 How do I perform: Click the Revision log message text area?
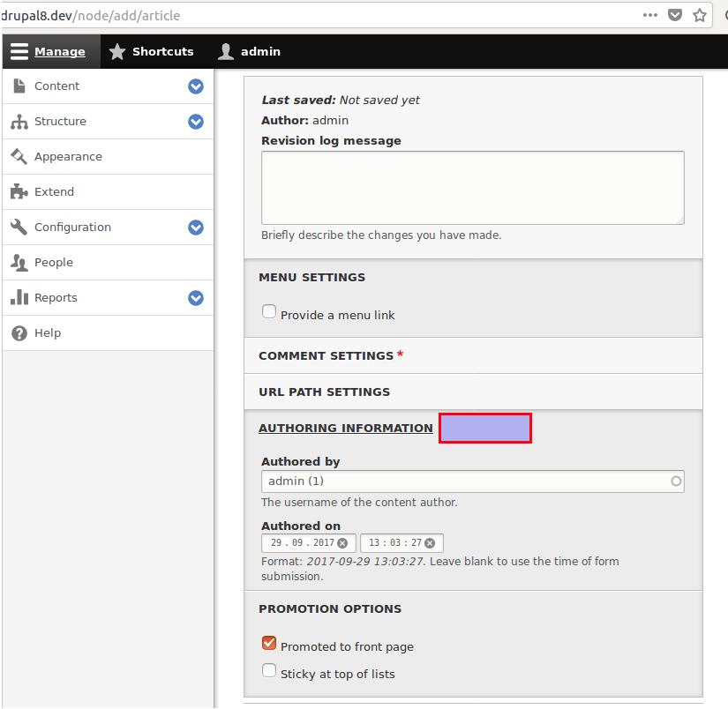pyautogui.click(x=472, y=187)
